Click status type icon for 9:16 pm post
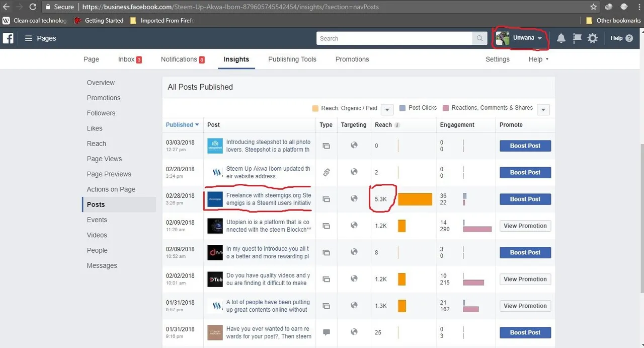The width and height of the screenshot is (644, 348). coord(326,332)
